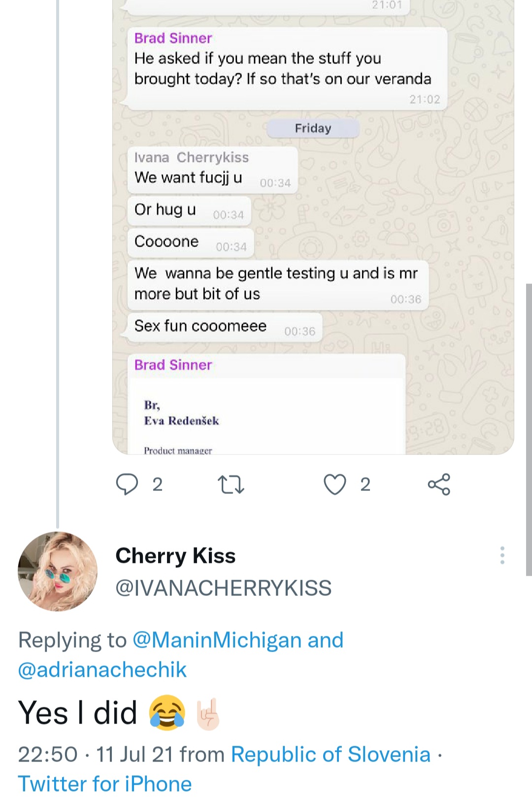This screenshot has width=532, height=800.
Task: Open the @adrianachechik mention link
Action: pos(102,669)
